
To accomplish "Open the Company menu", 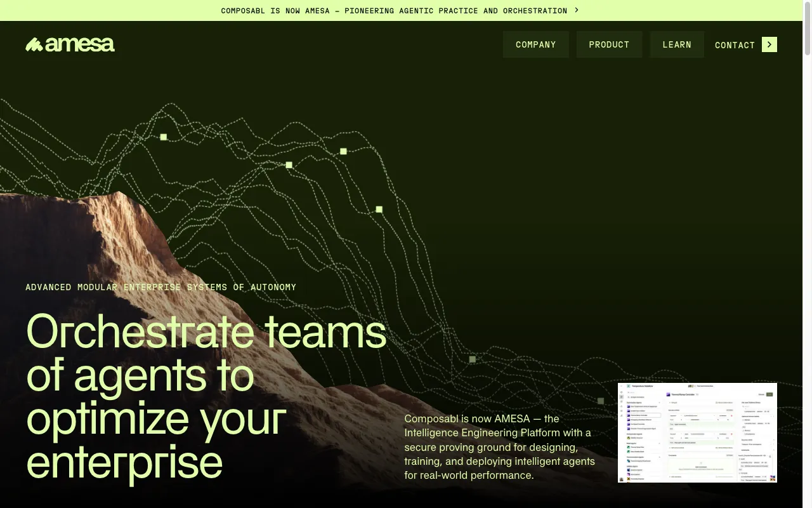I will [x=536, y=44].
